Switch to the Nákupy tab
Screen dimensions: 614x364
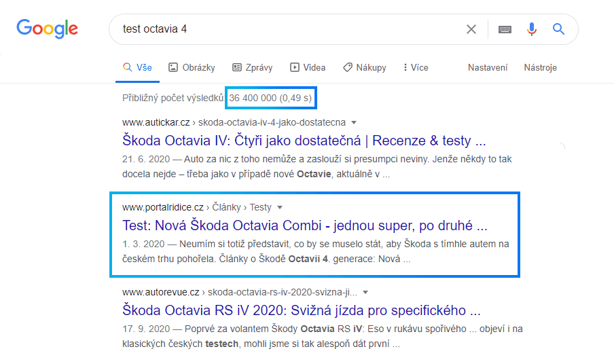point(365,67)
